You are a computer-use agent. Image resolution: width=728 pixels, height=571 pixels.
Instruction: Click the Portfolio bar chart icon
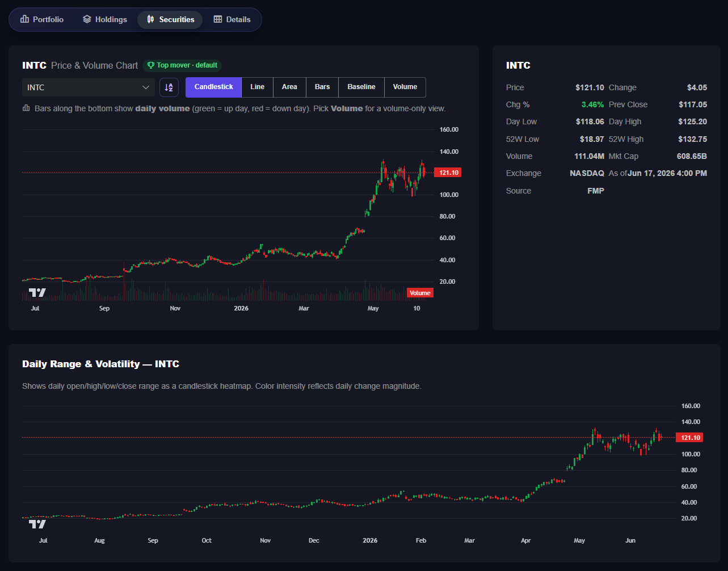coord(24,19)
